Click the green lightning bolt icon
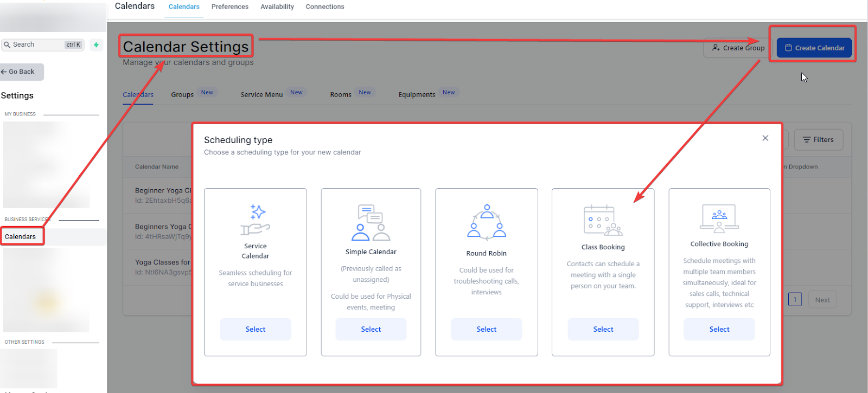Screen dimensions: 868x393 [96, 45]
